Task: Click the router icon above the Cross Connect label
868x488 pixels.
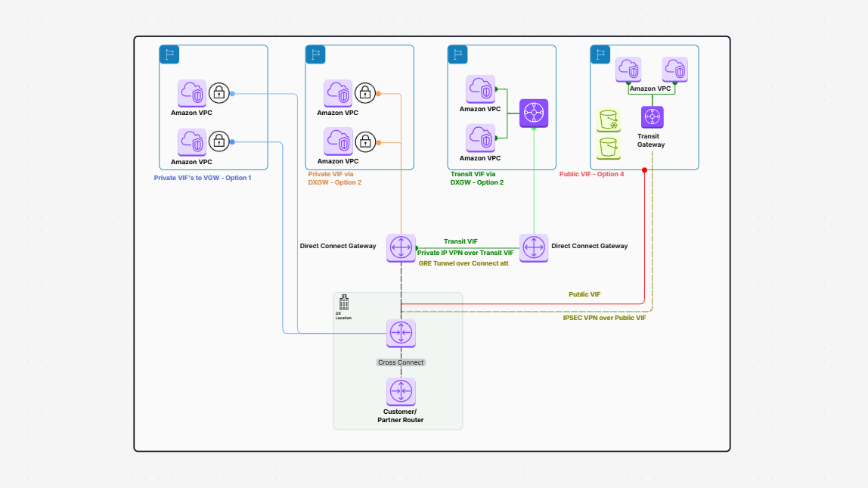Action: point(401,333)
